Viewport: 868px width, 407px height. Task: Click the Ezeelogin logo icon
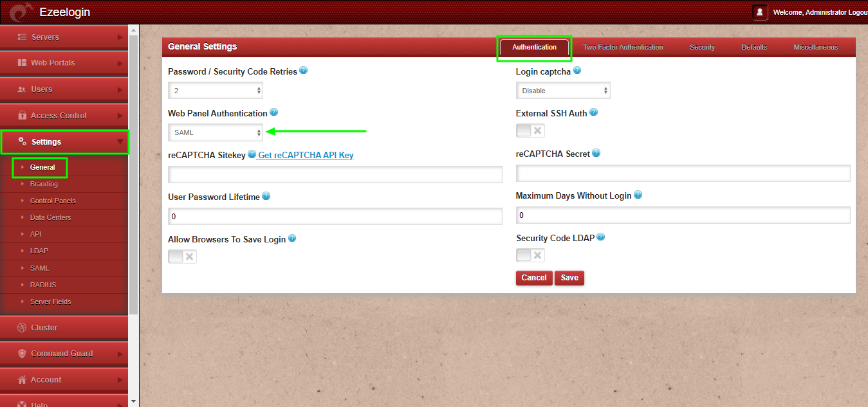(x=22, y=12)
